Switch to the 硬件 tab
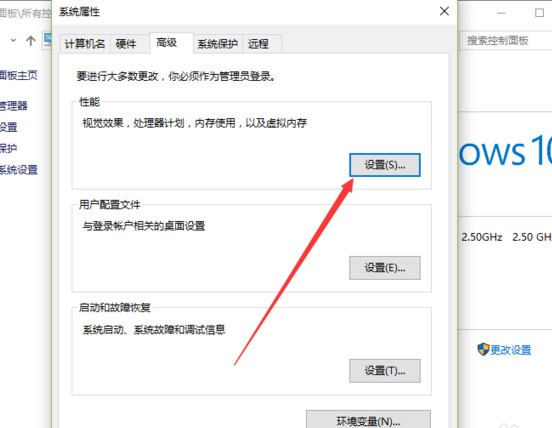This screenshot has width=552, height=428. click(x=126, y=44)
